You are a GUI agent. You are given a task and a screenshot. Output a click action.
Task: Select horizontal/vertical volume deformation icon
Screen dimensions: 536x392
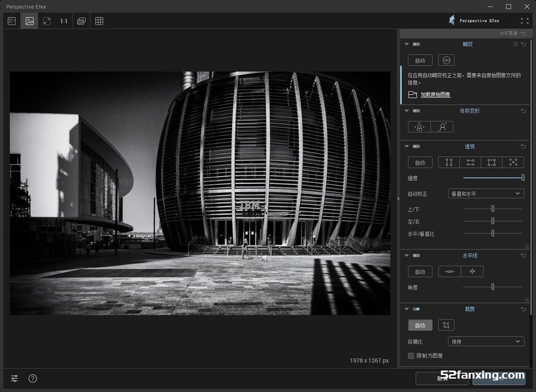419,127
